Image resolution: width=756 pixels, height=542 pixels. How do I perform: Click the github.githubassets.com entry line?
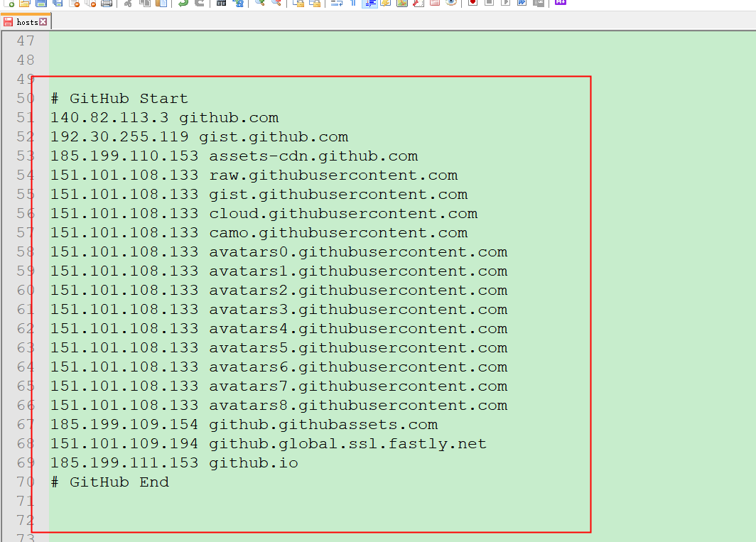pyautogui.click(x=244, y=424)
